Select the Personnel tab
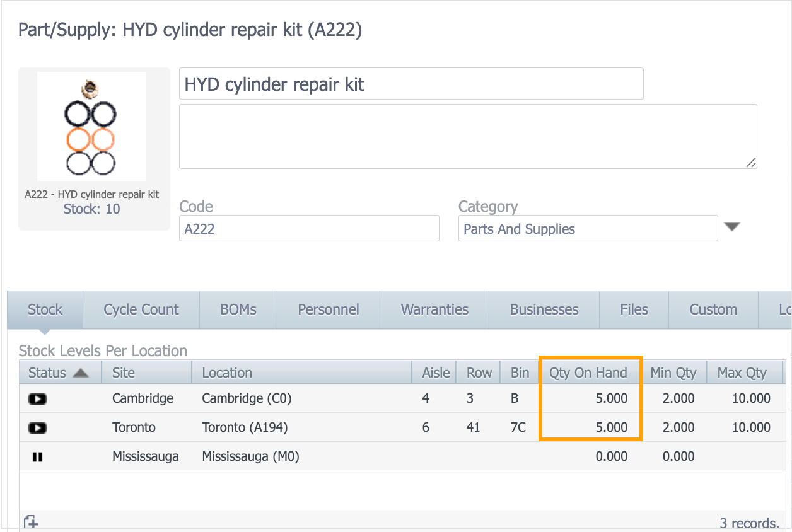792x532 pixels. click(x=329, y=309)
